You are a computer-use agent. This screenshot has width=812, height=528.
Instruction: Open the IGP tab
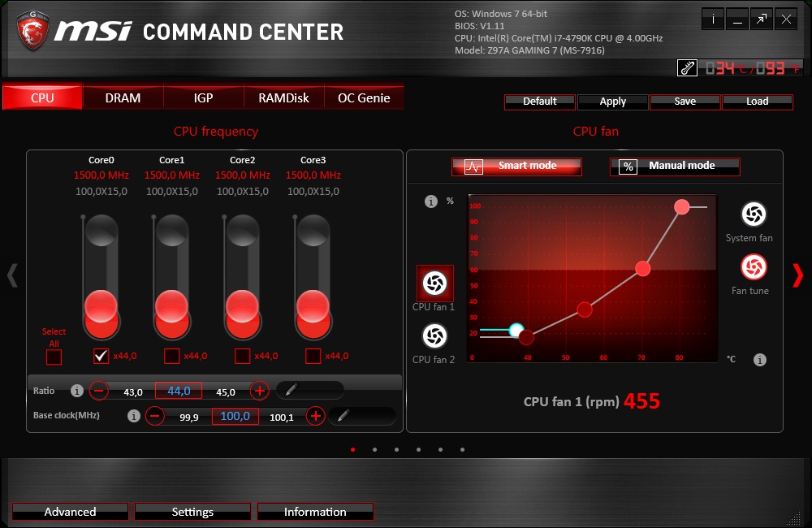pos(203,97)
